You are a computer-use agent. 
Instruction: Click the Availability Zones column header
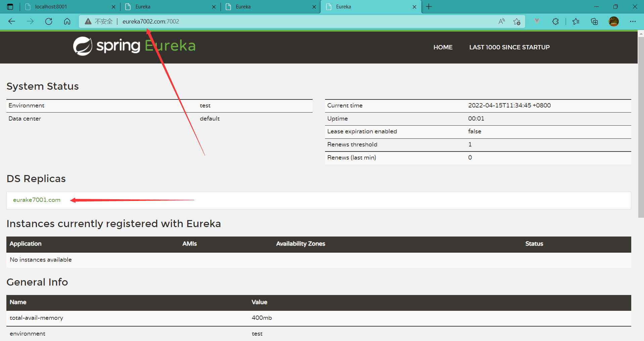coord(301,244)
